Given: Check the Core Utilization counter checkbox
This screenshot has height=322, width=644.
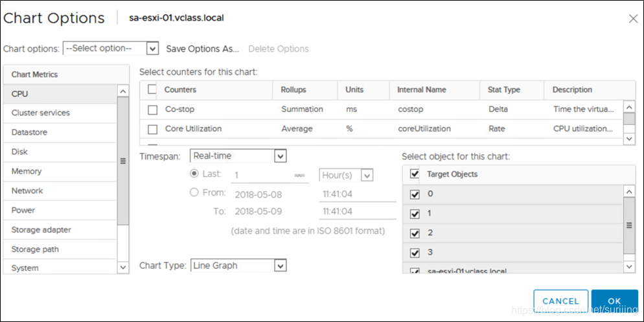Looking at the screenshot, I should [x=153, y=129].
